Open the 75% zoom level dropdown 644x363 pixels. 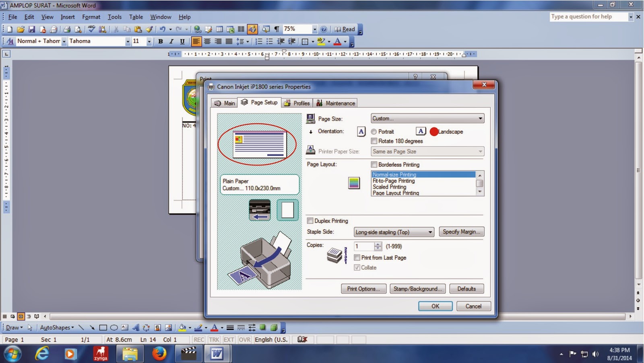pyautogui.click(x=314, y=29)
